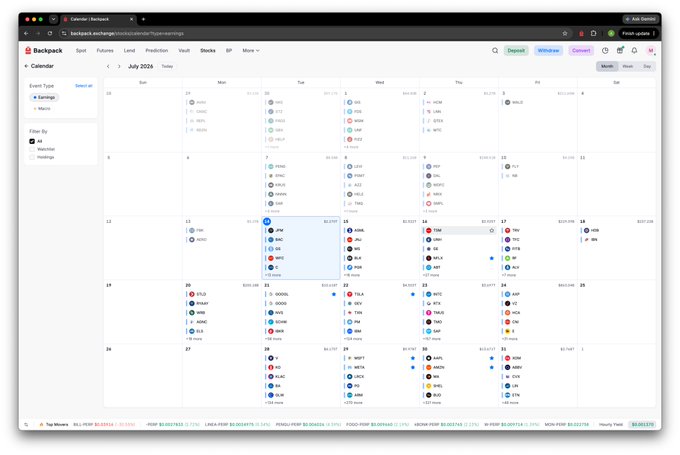Open the M profile avatar
Screen dimensions: 680x455
point(651,51)
